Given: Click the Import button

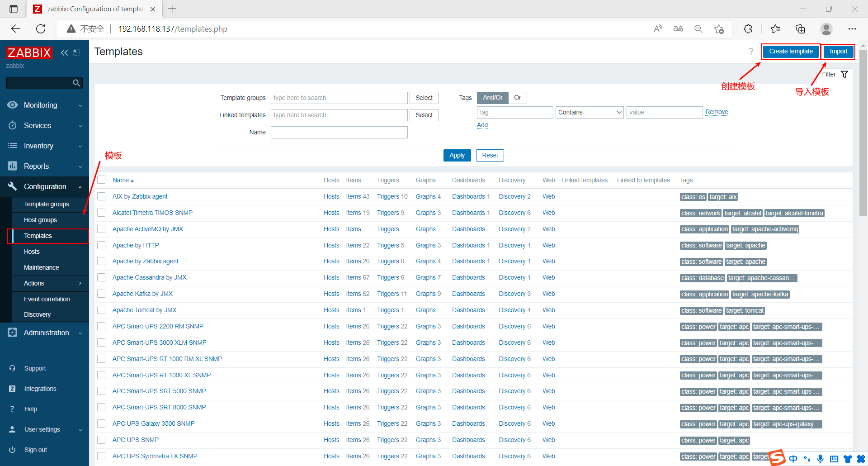Looking at the screenshot, I should pyautogui.click(x=839, y=52).
